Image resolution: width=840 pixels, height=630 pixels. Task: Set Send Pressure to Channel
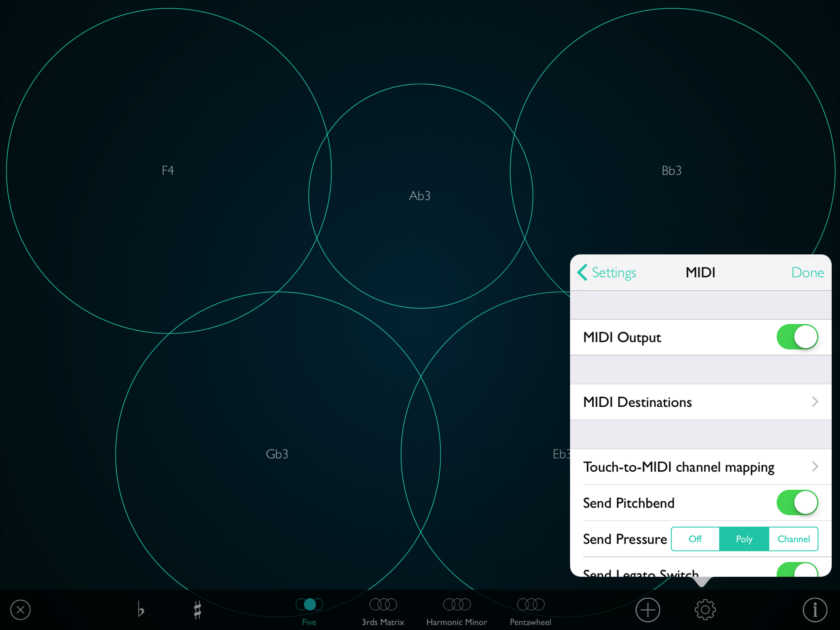793,539
